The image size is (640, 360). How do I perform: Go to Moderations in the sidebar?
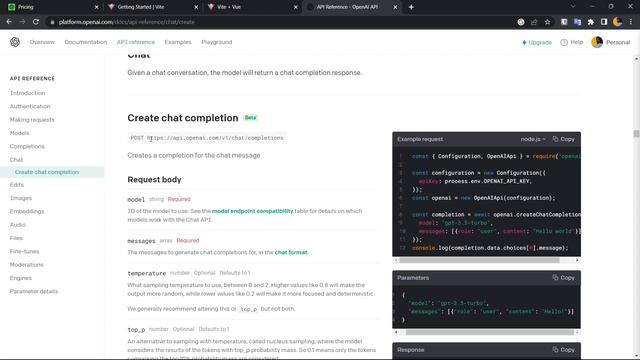point(27,265)
